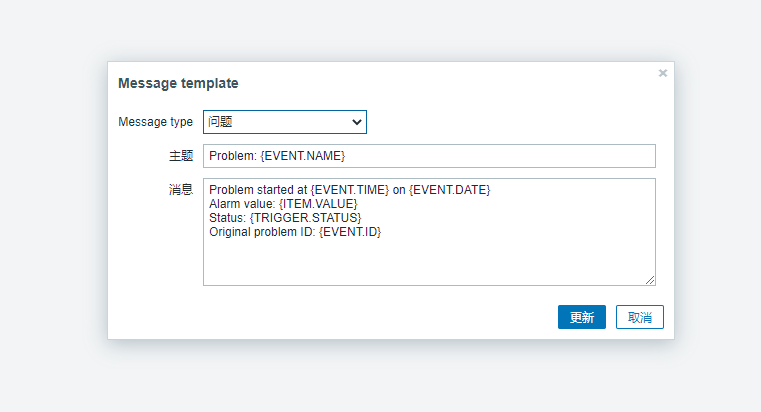Click the 'Status: {TRIGGER.STATUS}' line
Image resolution: width=761 pixels, height=412 pixels.
285,218
